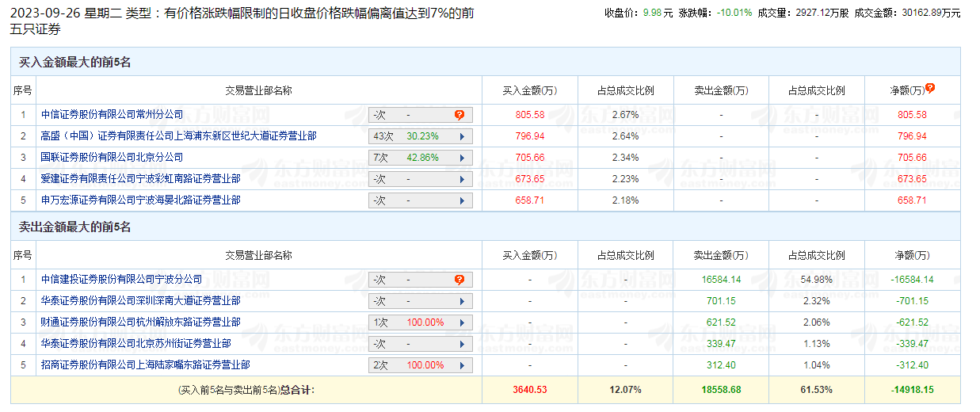This screenshot has height=412, width=980.
Task: Open 国联证券股份有限公司北京分公司 link
Action: point(112,158)
